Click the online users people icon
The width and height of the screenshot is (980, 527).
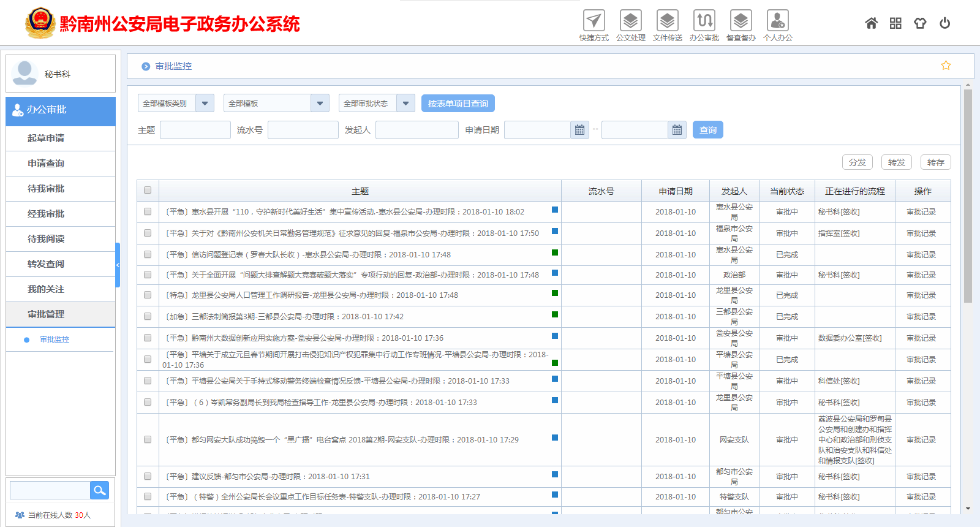[x=20, y=515]
